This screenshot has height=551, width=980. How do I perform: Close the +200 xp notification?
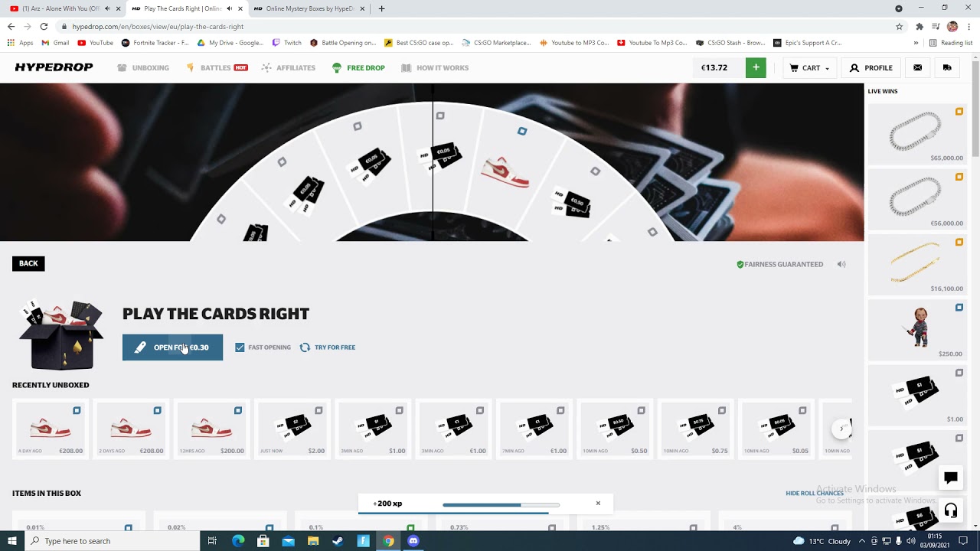(598, 504)
